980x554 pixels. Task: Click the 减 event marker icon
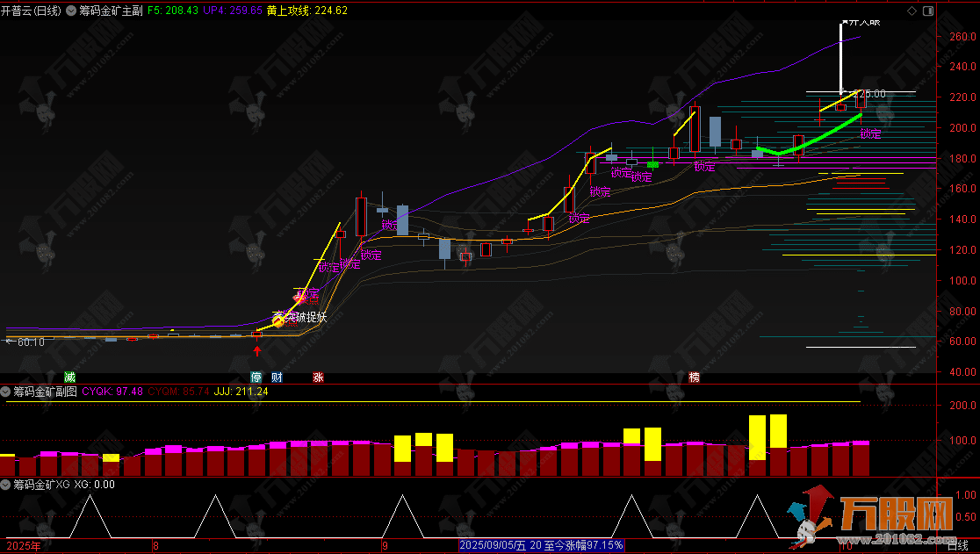(x=70, y=378)
